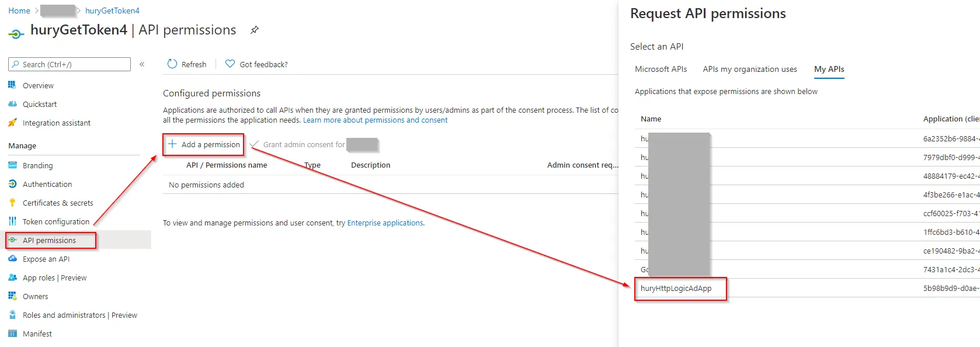Click the Authentication icon
The image size is (980, 347).
(x=12, y=184)
